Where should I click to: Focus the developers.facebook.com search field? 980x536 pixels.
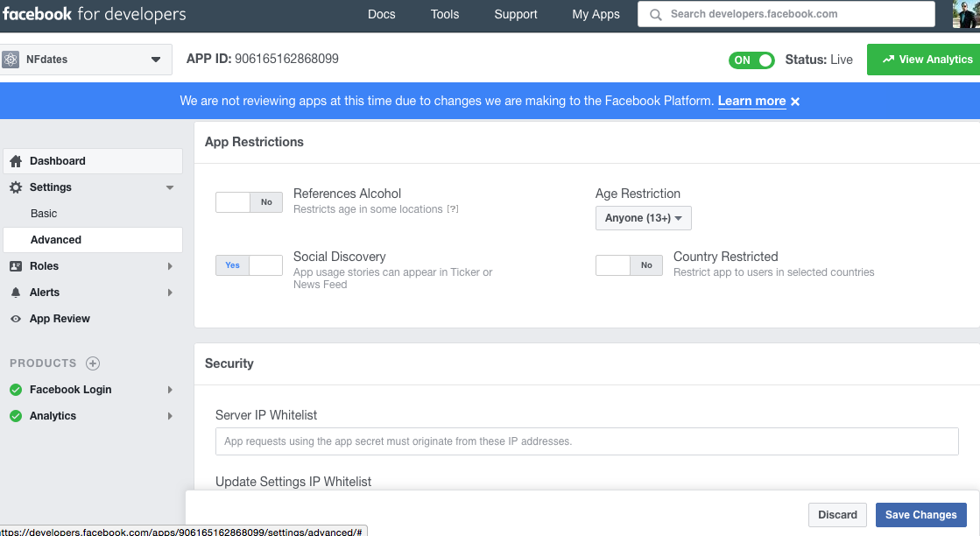point(786,14)
